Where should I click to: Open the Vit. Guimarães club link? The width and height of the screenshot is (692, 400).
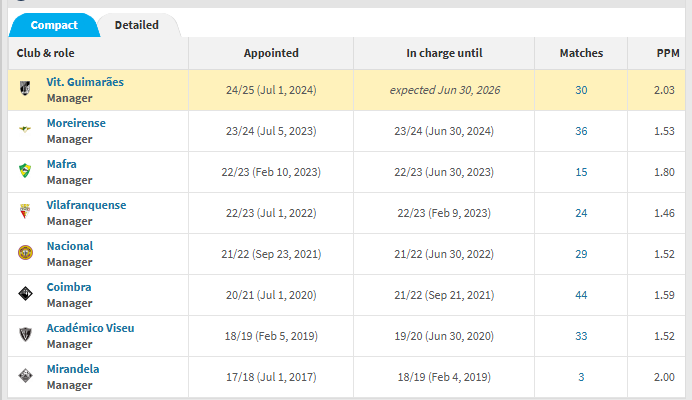tap(85, 82)
